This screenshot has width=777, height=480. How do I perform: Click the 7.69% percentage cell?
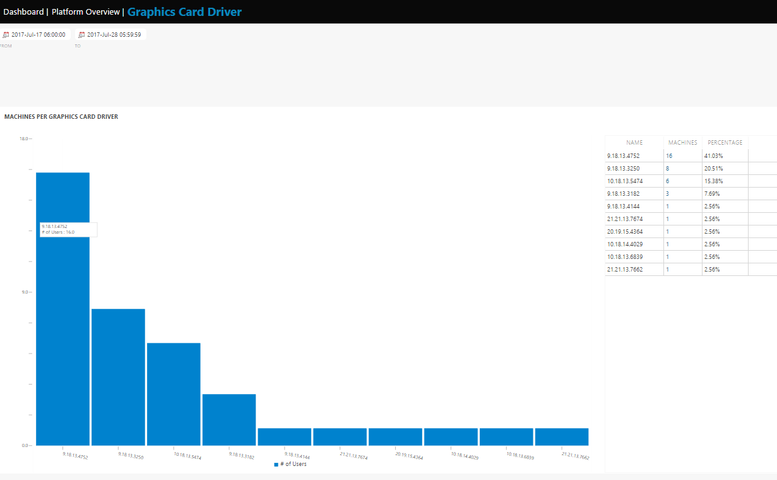(x=712, y=194)
